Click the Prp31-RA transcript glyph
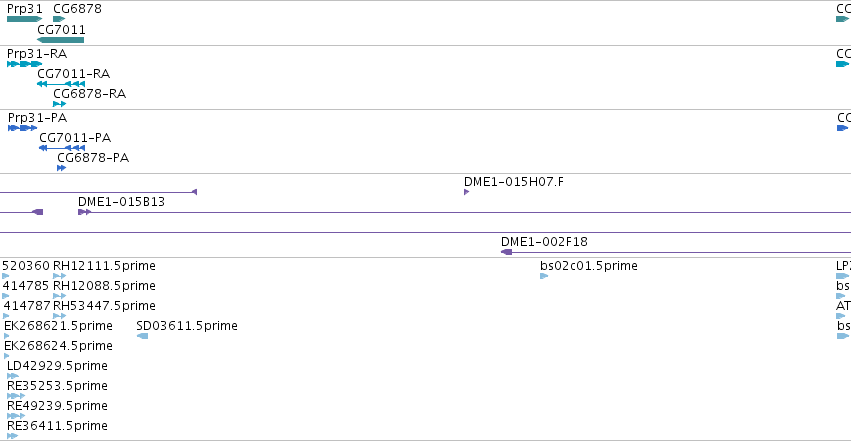 point(24,64)
